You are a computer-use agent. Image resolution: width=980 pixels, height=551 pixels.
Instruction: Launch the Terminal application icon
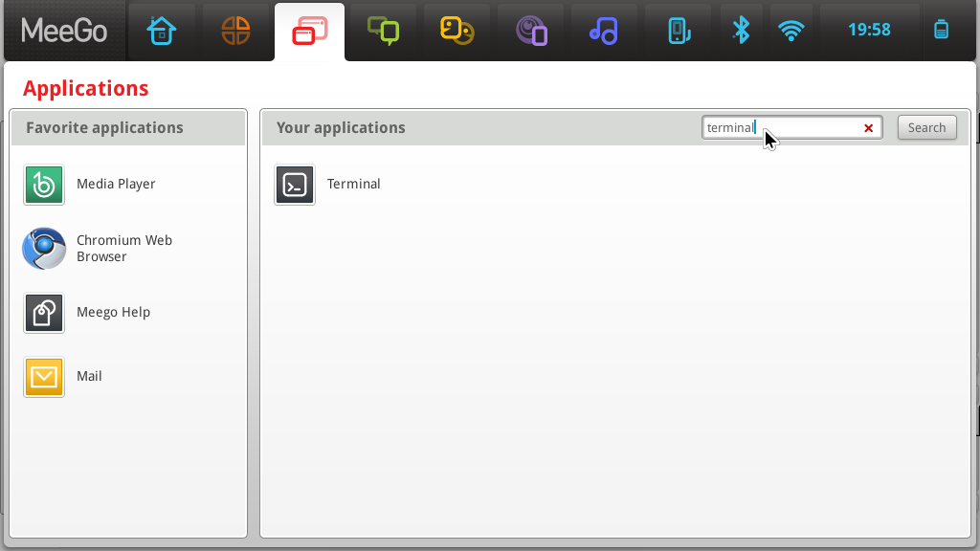[x=295, y=185]
